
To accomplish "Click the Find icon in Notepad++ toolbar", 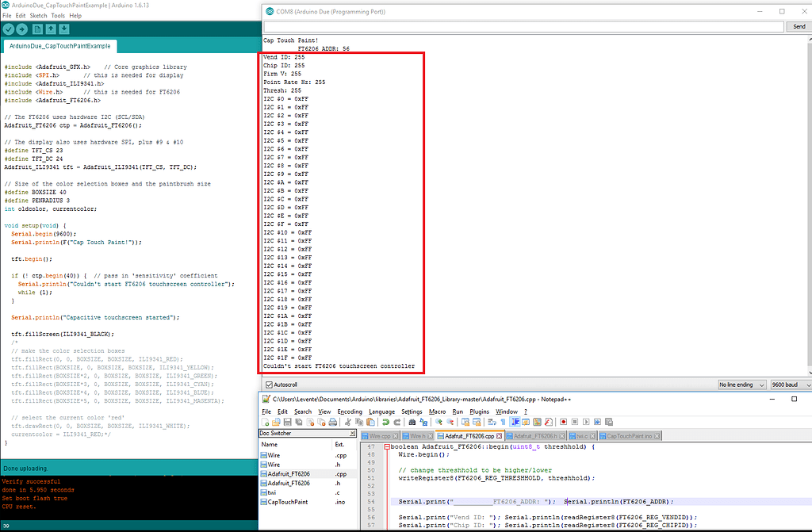I will coord(413,421).
